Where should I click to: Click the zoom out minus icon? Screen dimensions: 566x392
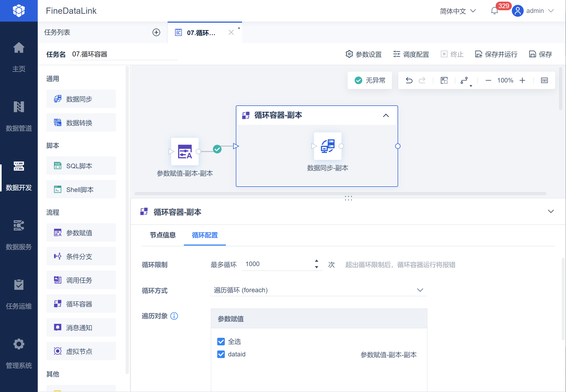point(488,80)
